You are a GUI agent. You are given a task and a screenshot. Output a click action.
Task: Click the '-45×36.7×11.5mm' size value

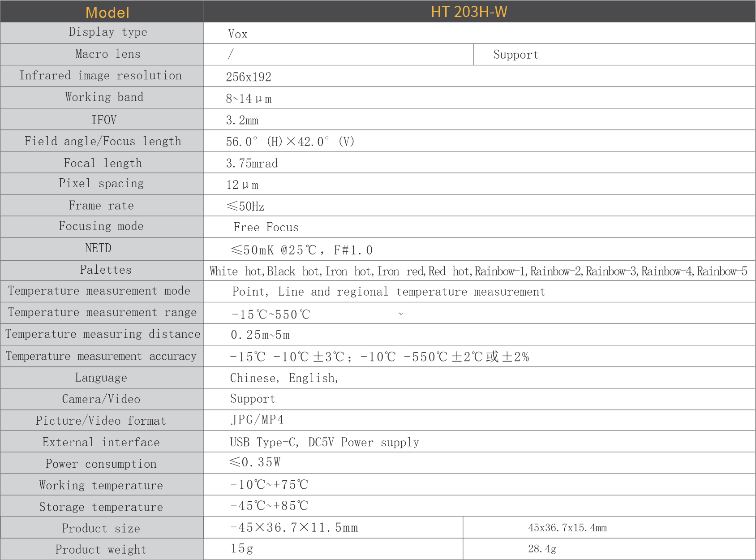[294, 528]
